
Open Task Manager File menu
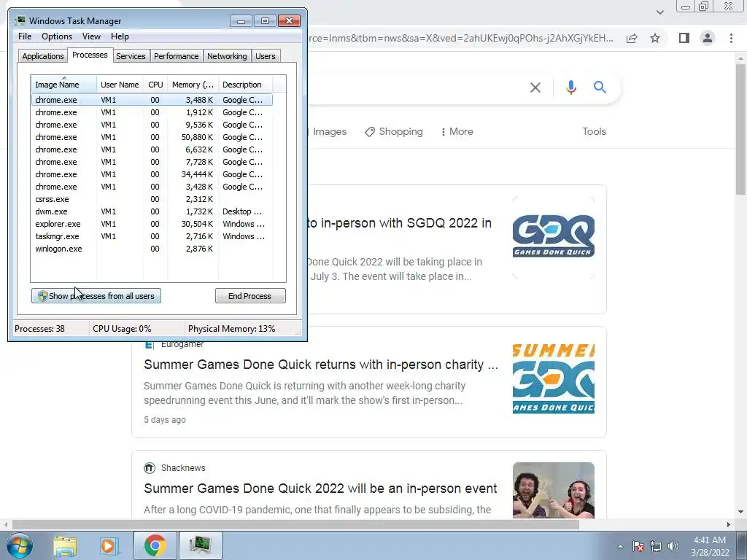tap(25, 36)
